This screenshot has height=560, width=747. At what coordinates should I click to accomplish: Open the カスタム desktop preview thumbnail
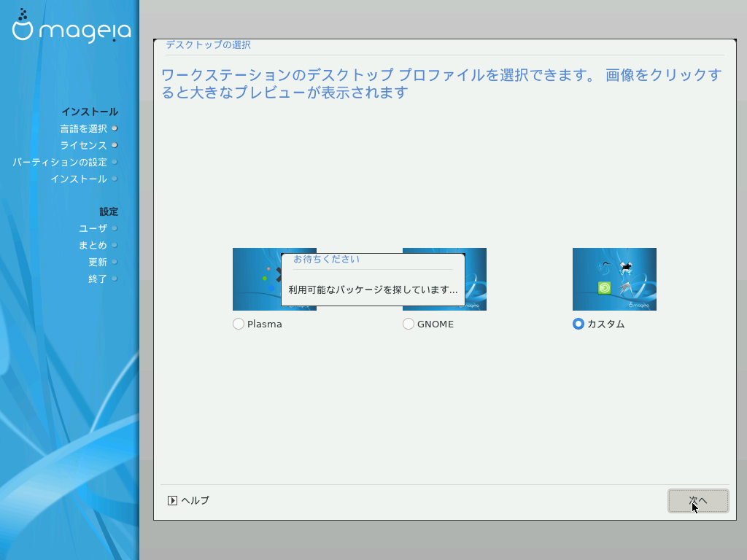pos(614,279)
